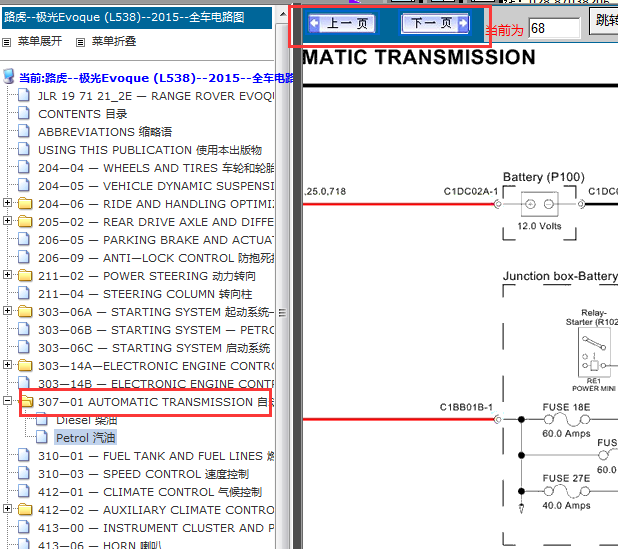Click FUSE 18E 60.0 Amps in diagram

(x=566, y=420)
